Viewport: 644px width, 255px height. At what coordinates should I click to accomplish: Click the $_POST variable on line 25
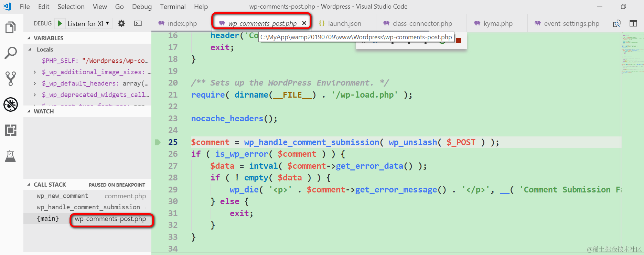(x=461, y=142)
